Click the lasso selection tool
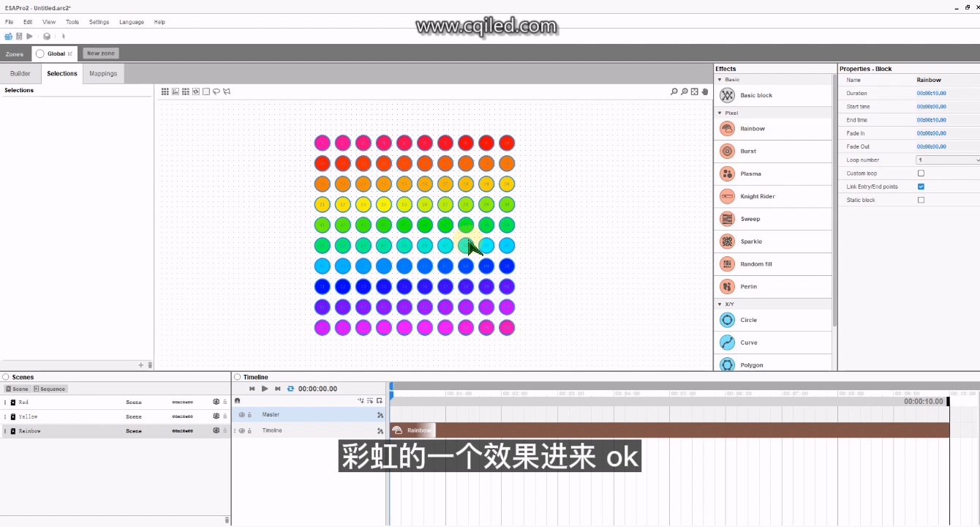The height and width of the screenshot is (527, 980). click(x=216, y=91)
